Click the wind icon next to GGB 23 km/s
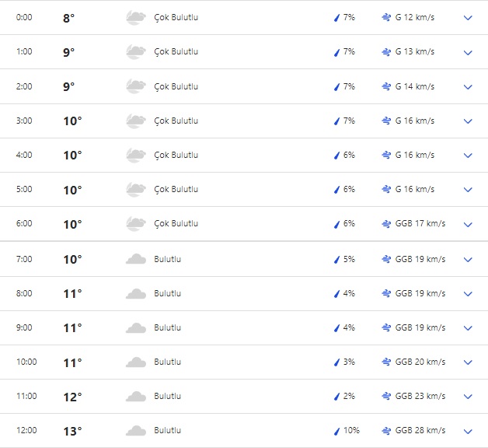 [386, 396]
